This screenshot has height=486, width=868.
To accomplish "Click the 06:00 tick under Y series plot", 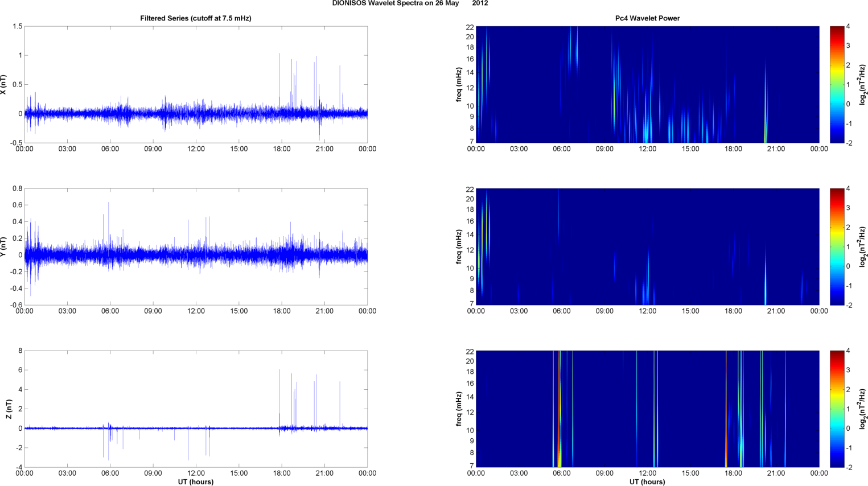I will [x=110, y=311].
